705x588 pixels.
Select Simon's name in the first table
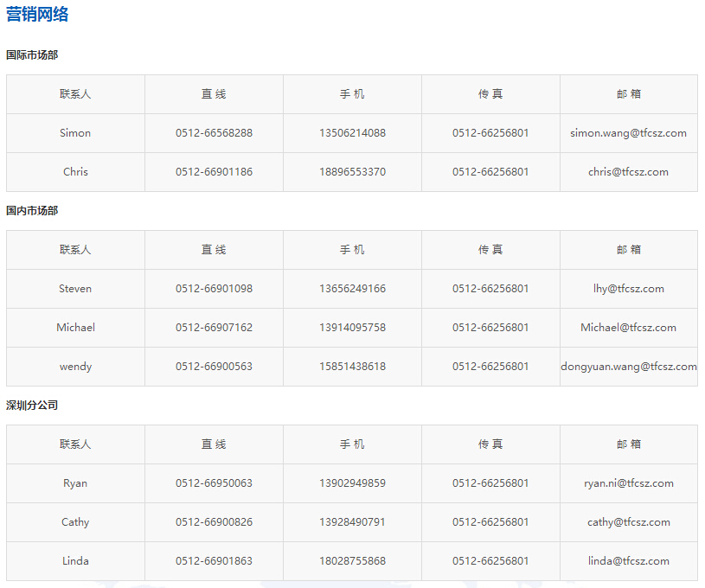click(74, 133)
